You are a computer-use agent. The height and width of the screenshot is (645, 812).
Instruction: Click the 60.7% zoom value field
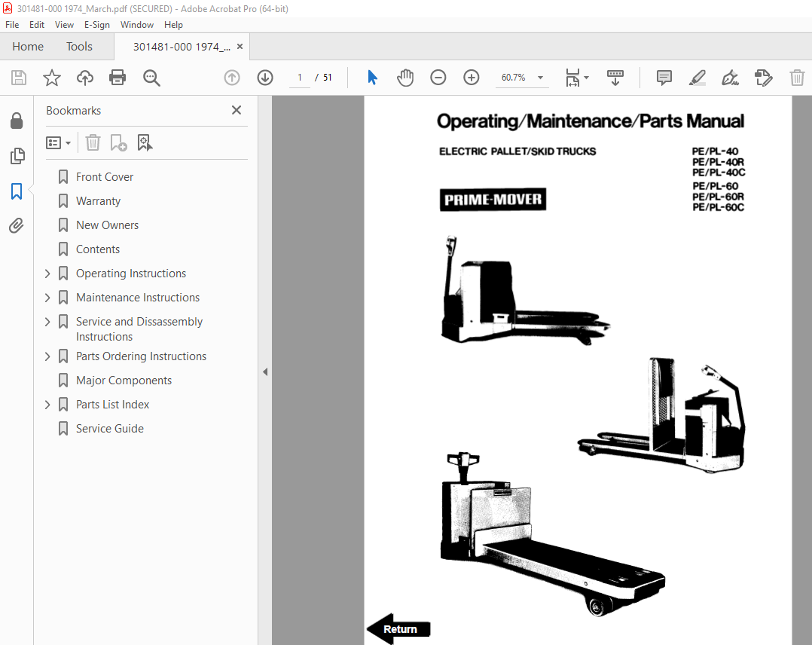pos(513,78)
